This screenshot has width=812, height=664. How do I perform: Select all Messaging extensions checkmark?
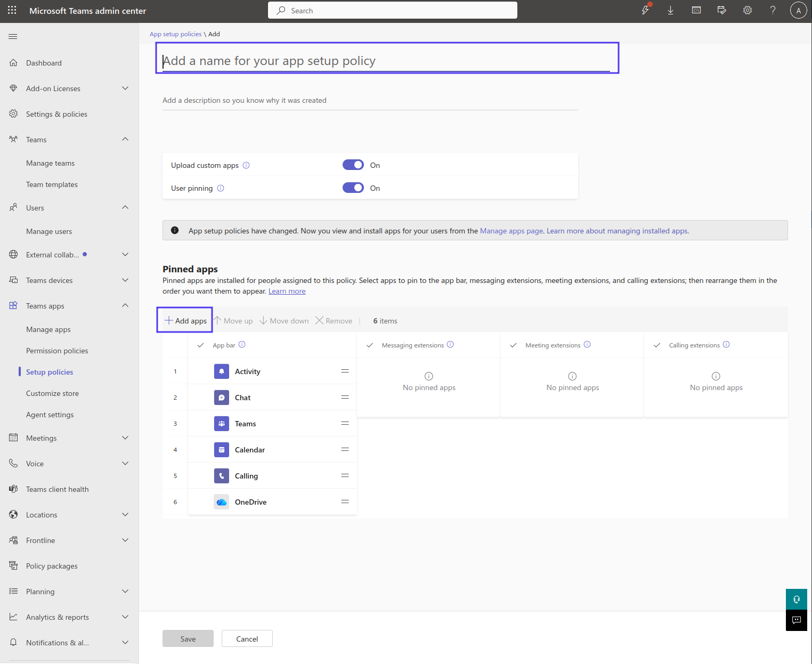click(370, 345)
